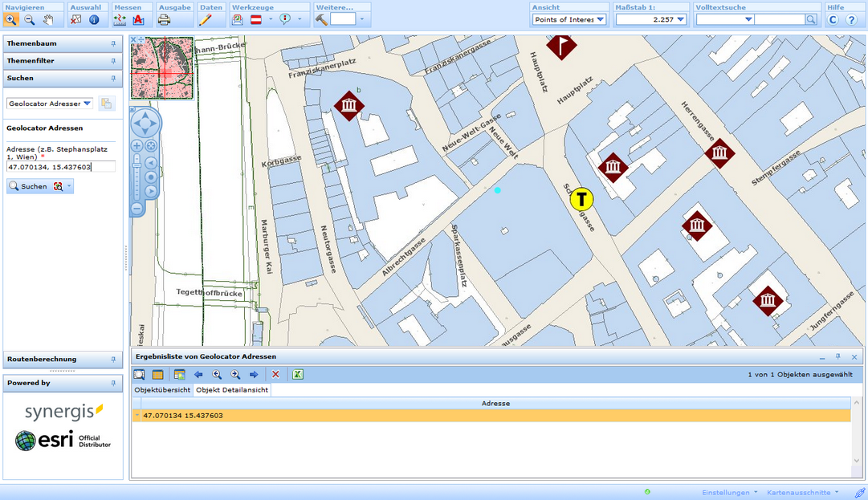This screenshot has width=868, height=500.
Task: Click the blue info identify tool
Action: click(94, 19)
